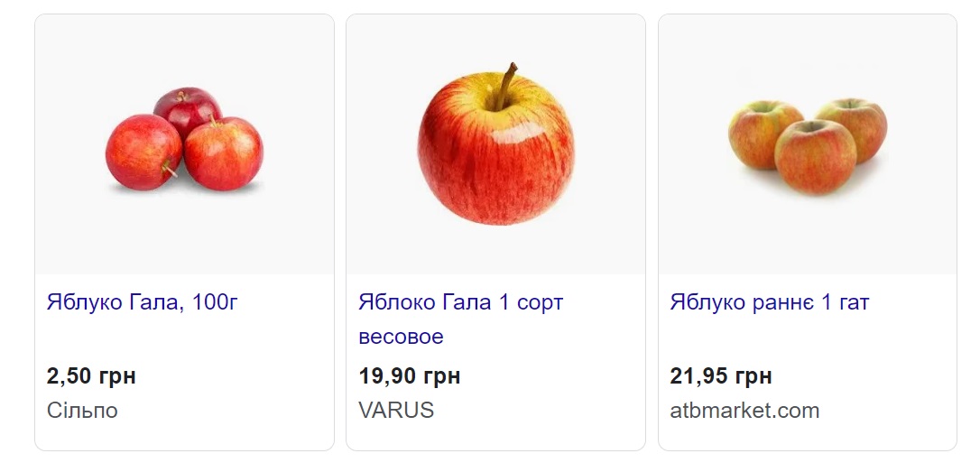Open the atbmarket.com early apples photo
This screenshot has width=980, height=472.
click(x=808, y=144)
